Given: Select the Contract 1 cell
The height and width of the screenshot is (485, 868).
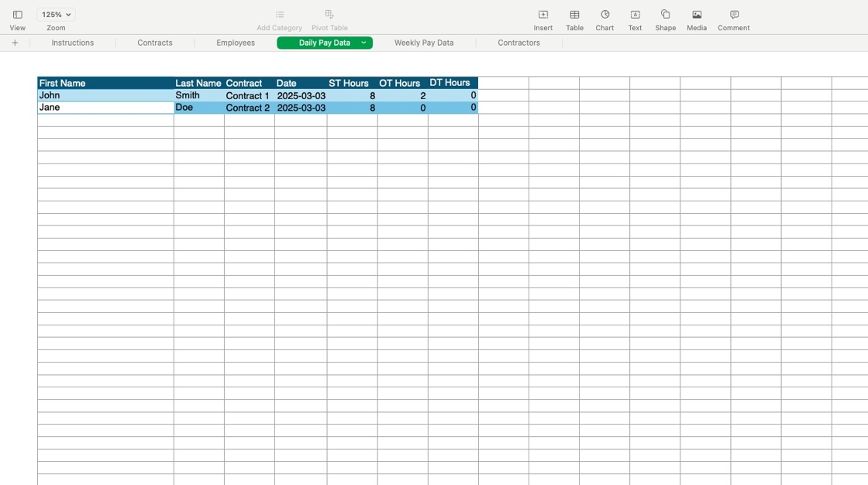Looking at the screenshot, I should point(249,95).
